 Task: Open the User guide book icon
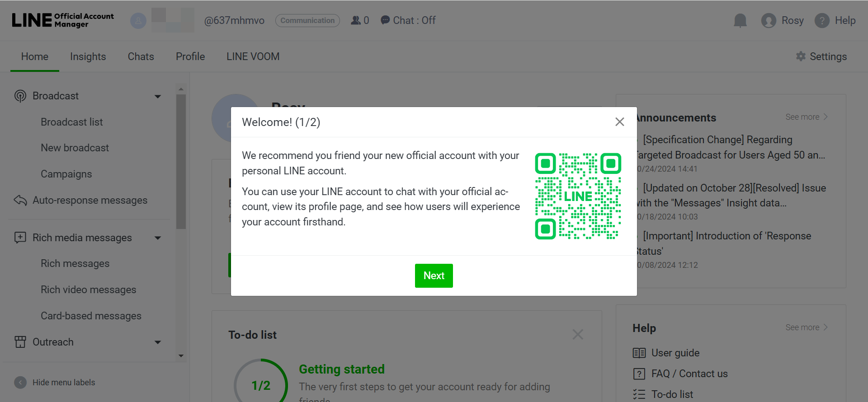639,353
